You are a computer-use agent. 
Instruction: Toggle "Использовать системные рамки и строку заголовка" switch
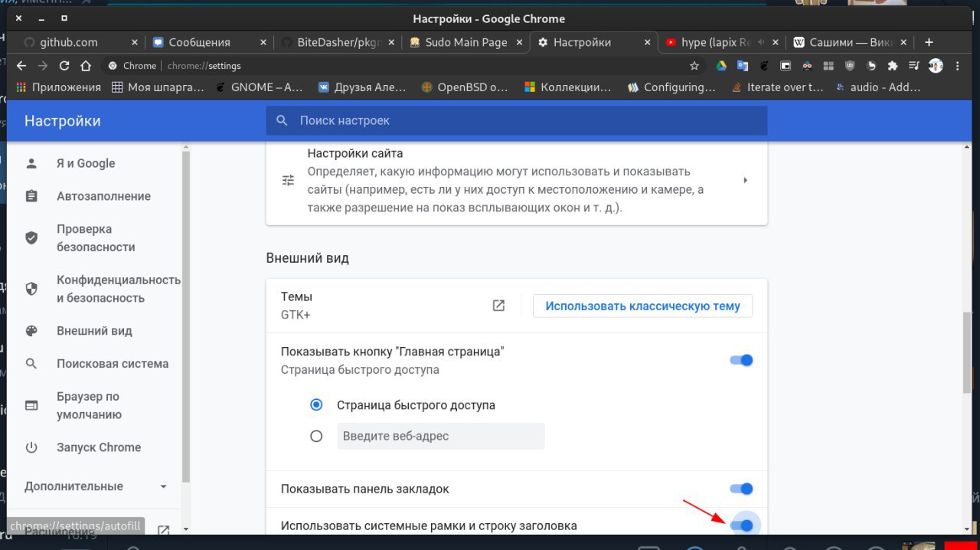click(x=742, y=525)
